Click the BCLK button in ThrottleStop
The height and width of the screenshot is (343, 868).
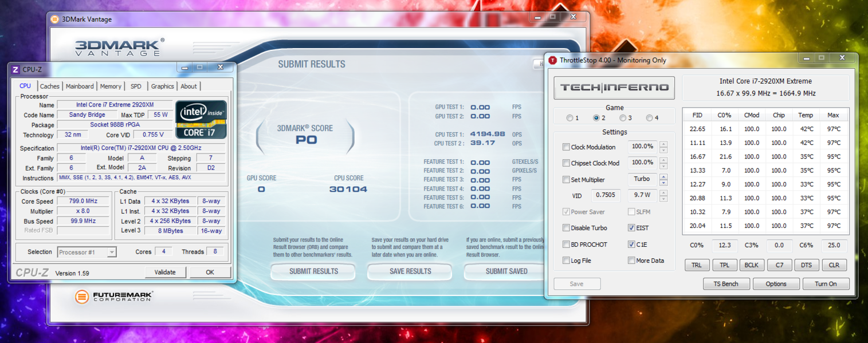[x=752, y=265]
